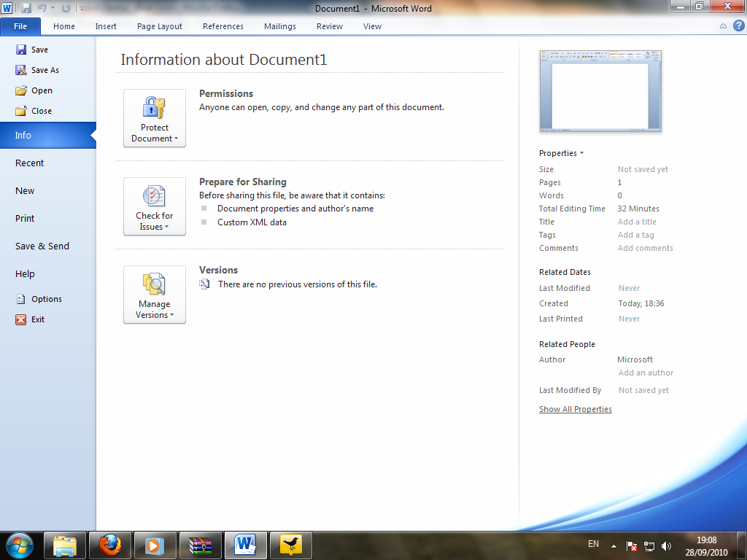This screenshot has width=747, height=560.
Task: Select Info in the backstage menu
Action: (47, 135)
